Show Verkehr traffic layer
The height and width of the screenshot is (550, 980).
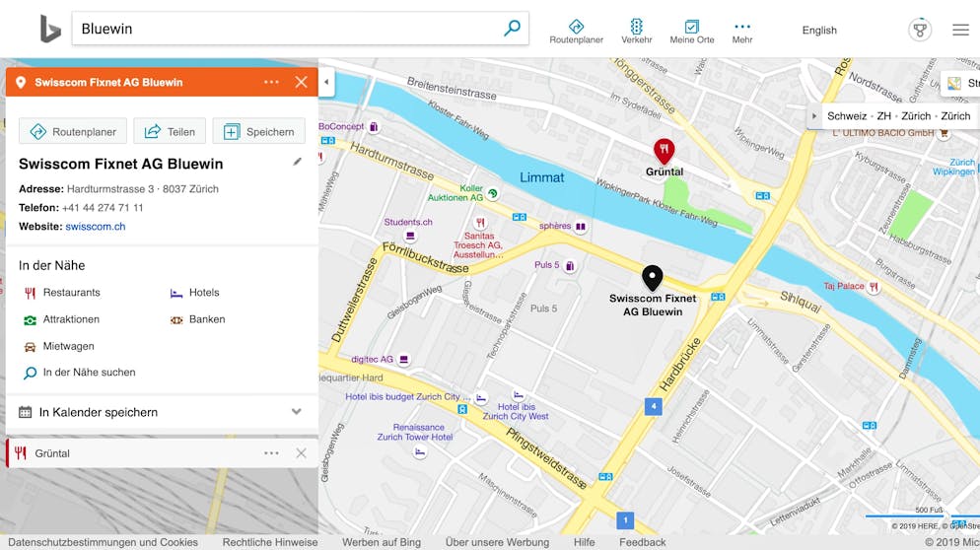pyautogui.click(x=636, y=32)
